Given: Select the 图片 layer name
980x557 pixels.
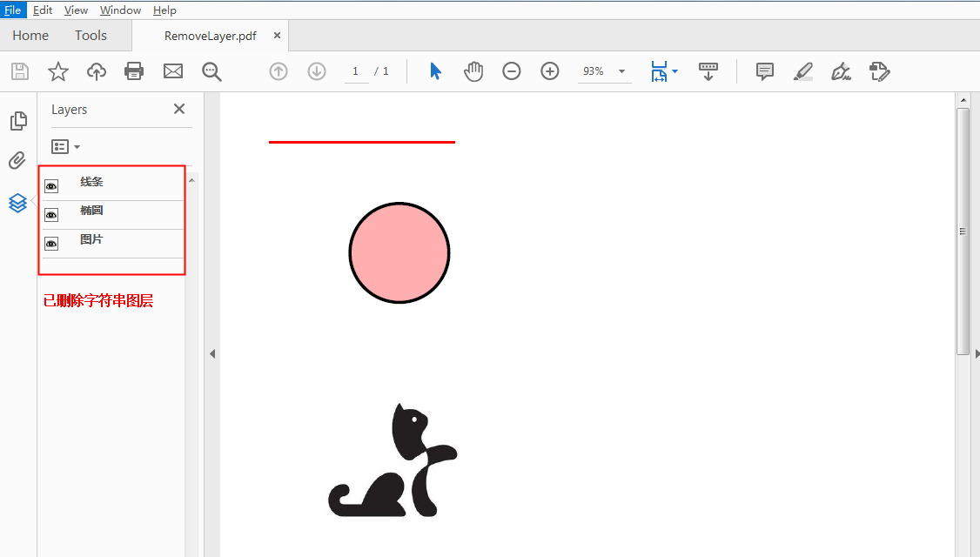Looking at the screenshot, I should pos(91,239).
